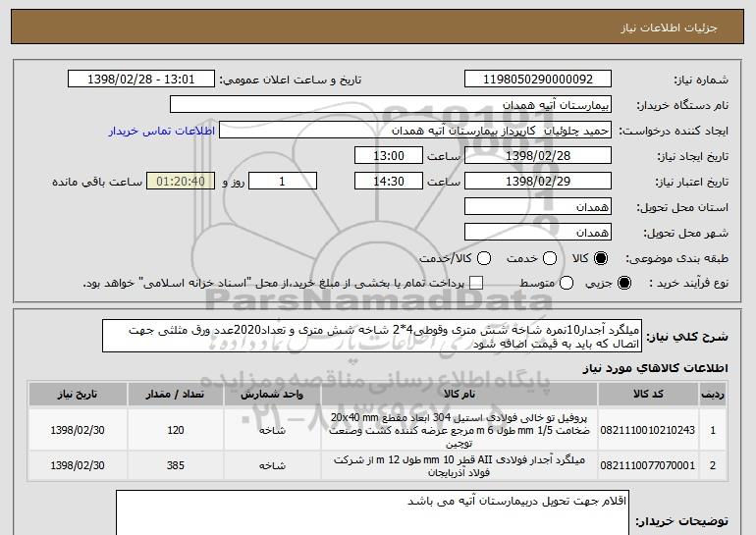
Task: Select the جزیی purchase process radio
Action: click(623, 283)
